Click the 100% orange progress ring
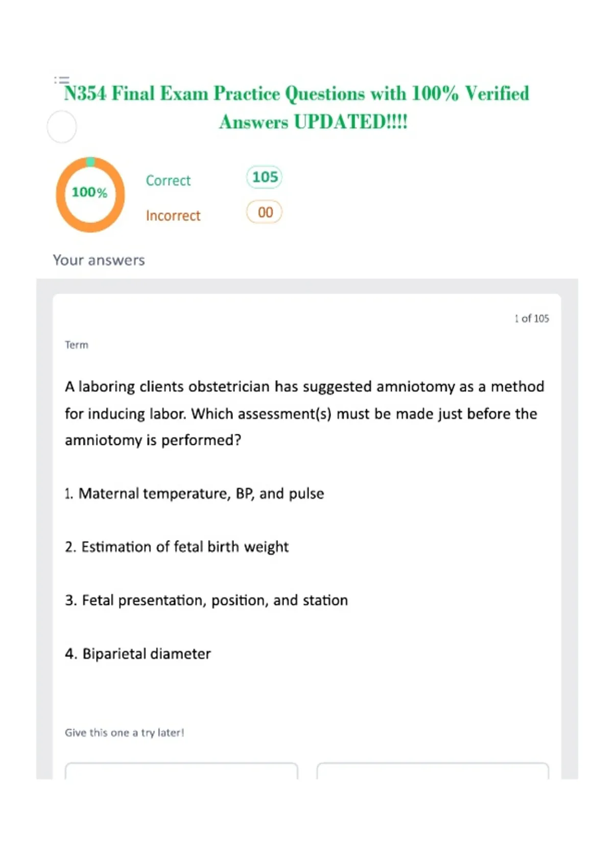 click(x=90, y=195)
